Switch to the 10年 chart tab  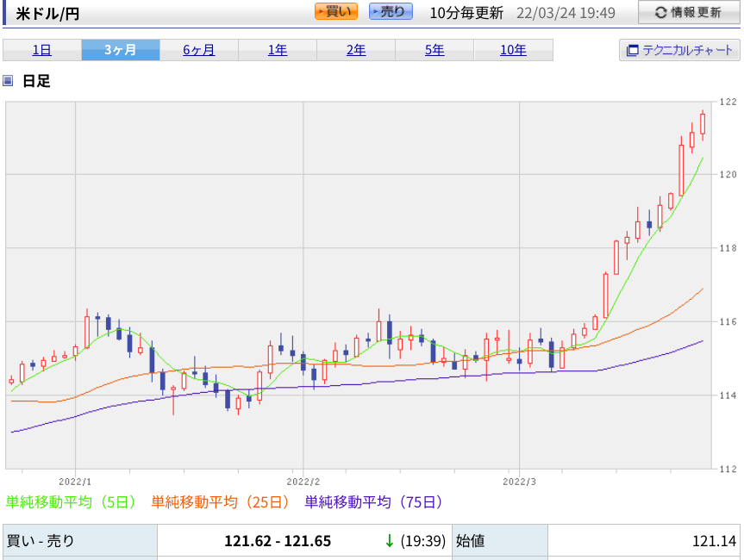514,50
